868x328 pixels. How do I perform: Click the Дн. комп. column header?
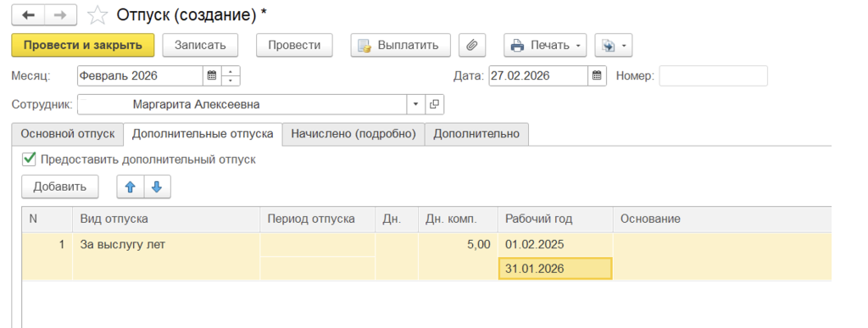459,219
